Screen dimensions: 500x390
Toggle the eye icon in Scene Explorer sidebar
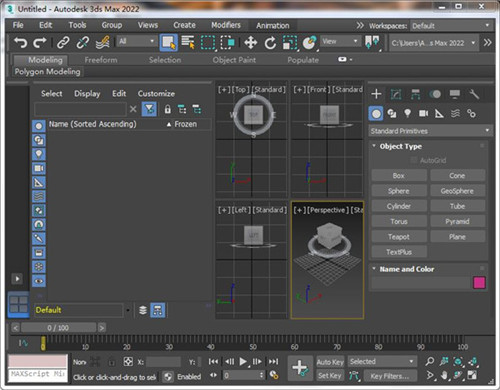click(39, 281)
